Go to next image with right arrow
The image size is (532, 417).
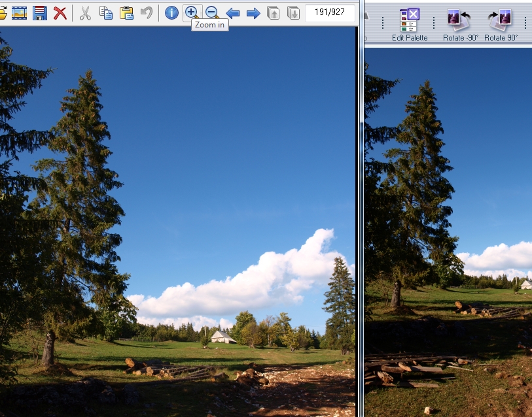tap(253, 14)
